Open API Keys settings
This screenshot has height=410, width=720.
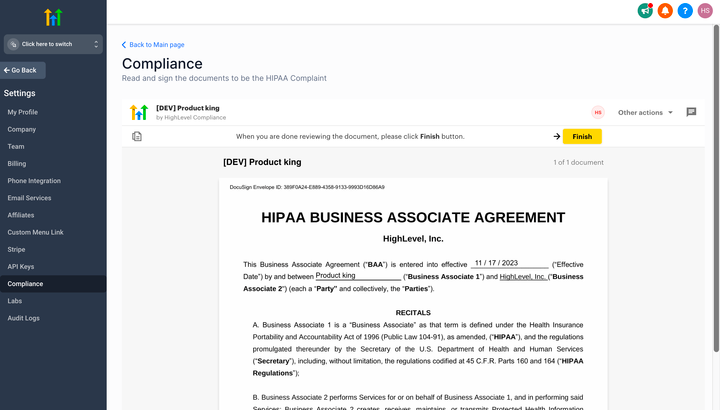[21, 267]
